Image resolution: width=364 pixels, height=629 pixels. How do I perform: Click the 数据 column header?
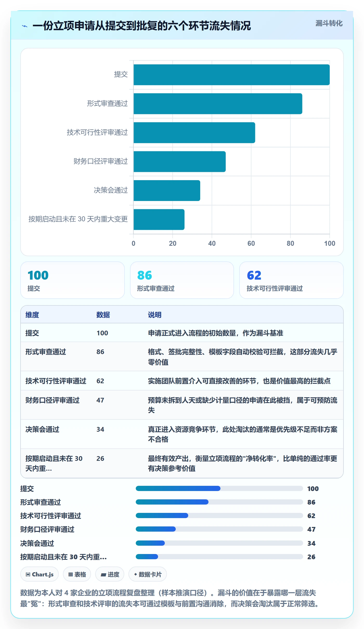103,315
